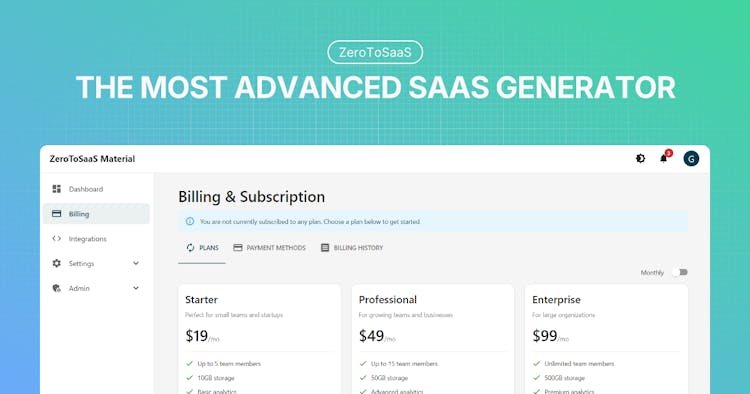The image size is (750, 394).
Task: Toggle the dark mode brightness icon
Action: pyautogui.click(x=640, y=158)
